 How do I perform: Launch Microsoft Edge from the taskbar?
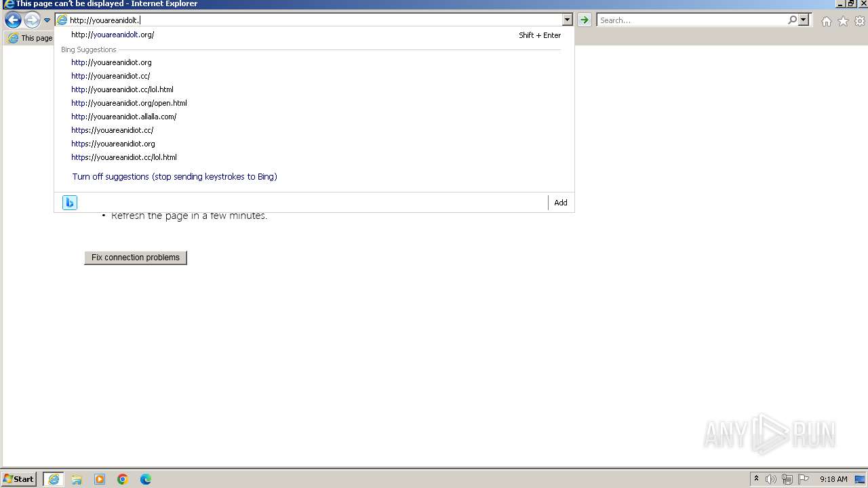pos(146,479)
